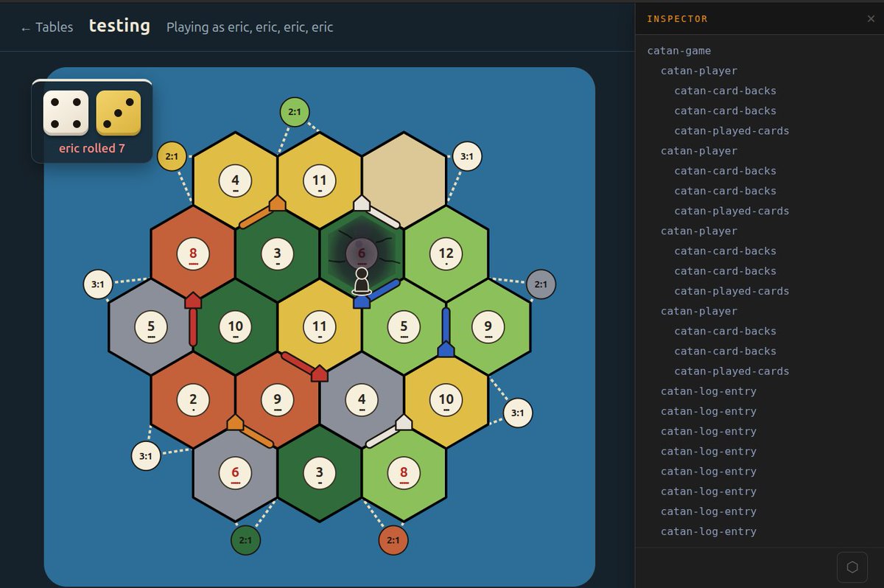The width and height of the screenshot is (884, 588).
Task: Select red settlement below center 11 hex
Action: tap(319, 373)
